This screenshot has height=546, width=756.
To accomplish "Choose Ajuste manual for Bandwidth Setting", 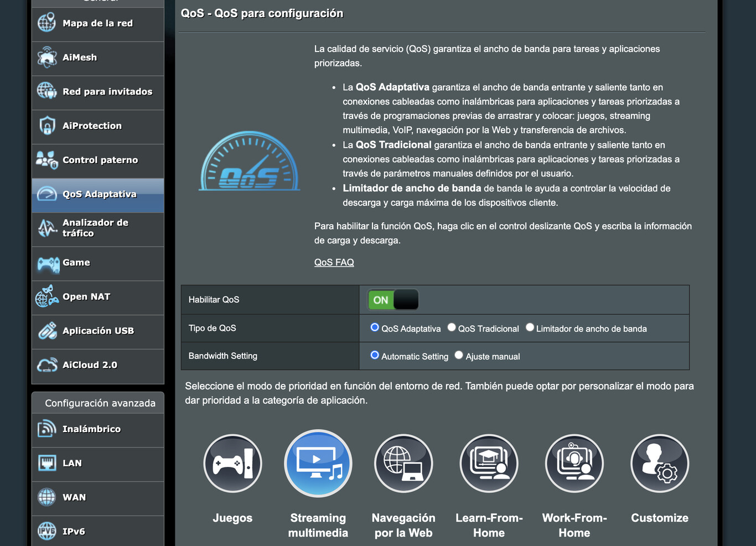I will point(458,355).
